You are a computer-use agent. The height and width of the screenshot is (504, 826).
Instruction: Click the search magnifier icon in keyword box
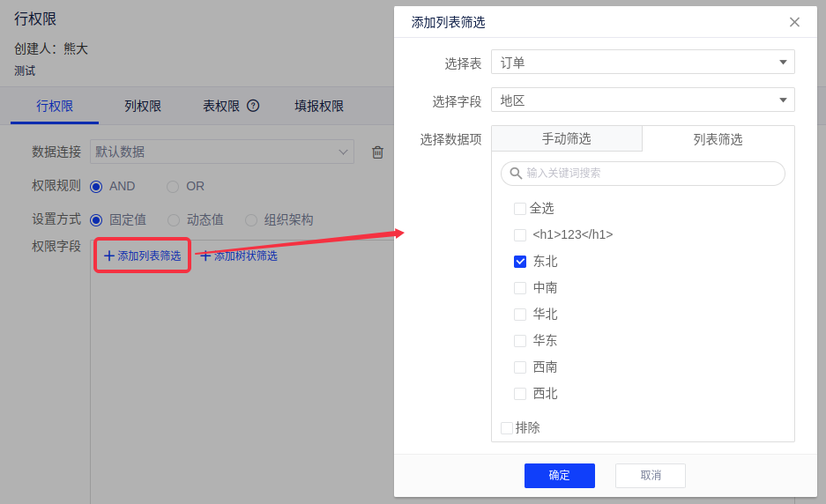click(516, 174)
